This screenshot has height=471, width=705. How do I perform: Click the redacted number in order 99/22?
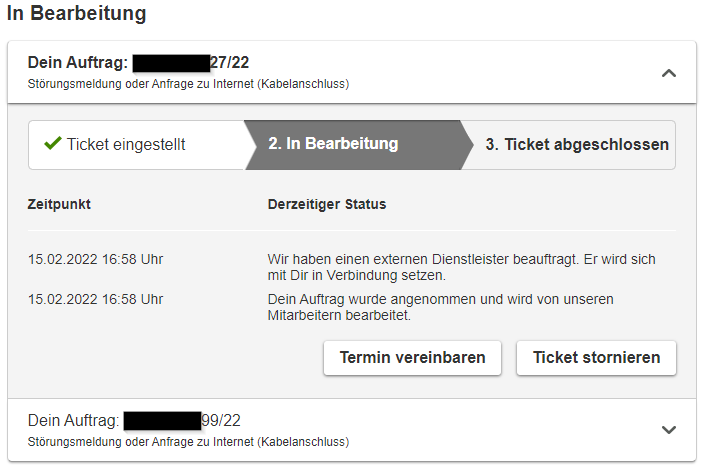pos(162,419)
